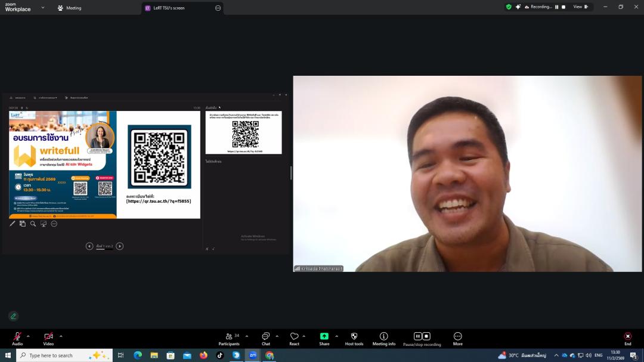Open Host tools shield icon
The height and width of the screenshot is (362, 644).
tap(354, 337)
